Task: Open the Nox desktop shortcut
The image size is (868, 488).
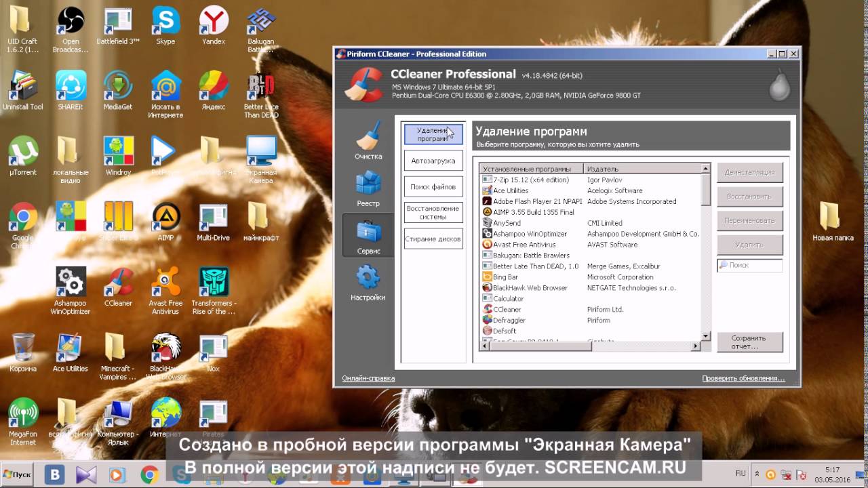Action: pos(213,352)
